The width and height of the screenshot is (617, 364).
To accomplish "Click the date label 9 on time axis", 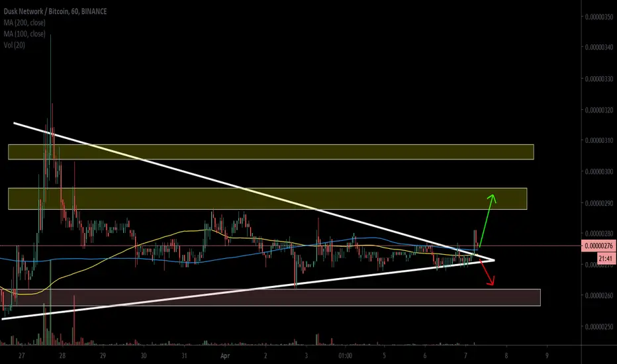I will [547, 356].
